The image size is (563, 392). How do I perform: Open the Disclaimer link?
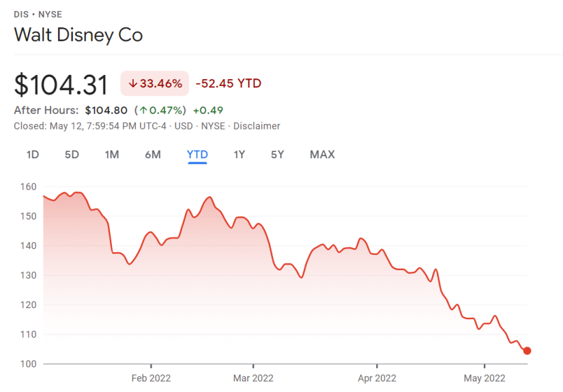tap(259, 126)
